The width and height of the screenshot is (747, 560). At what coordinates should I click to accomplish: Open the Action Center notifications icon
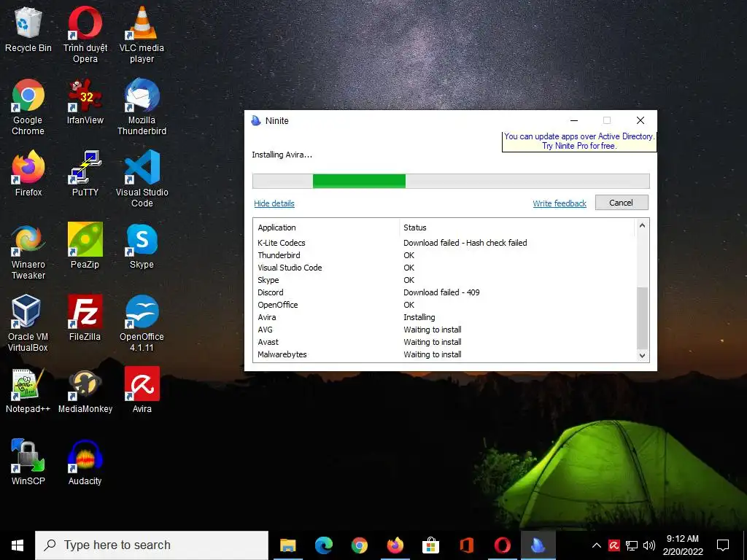tap(723, 545)
